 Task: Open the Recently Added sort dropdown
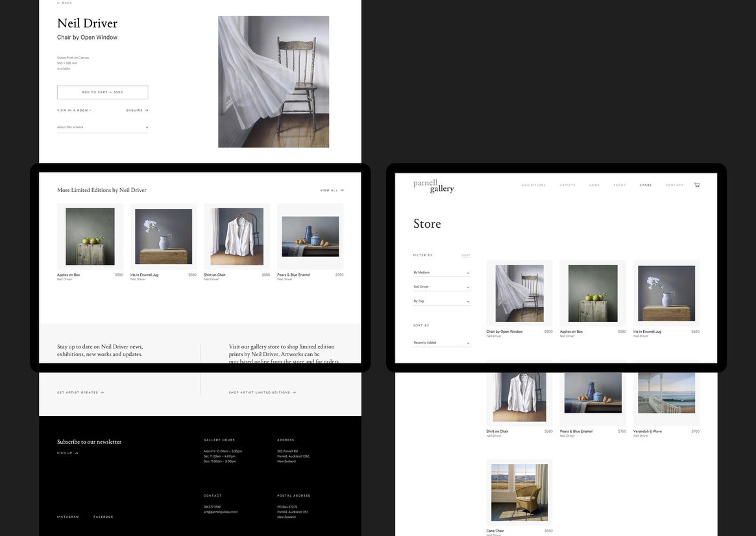click(x=441, y=343)
